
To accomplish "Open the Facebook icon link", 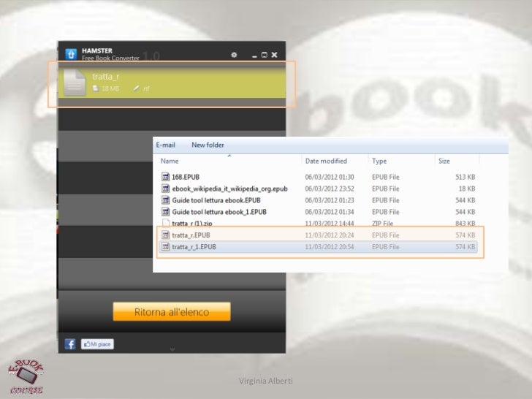I will tap(70, 344).
